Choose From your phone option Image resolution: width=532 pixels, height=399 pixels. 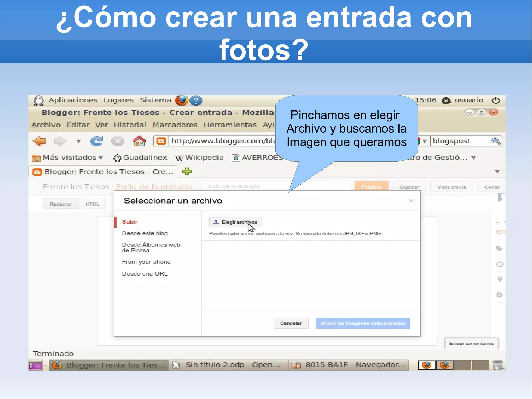(x=147, y=262)
